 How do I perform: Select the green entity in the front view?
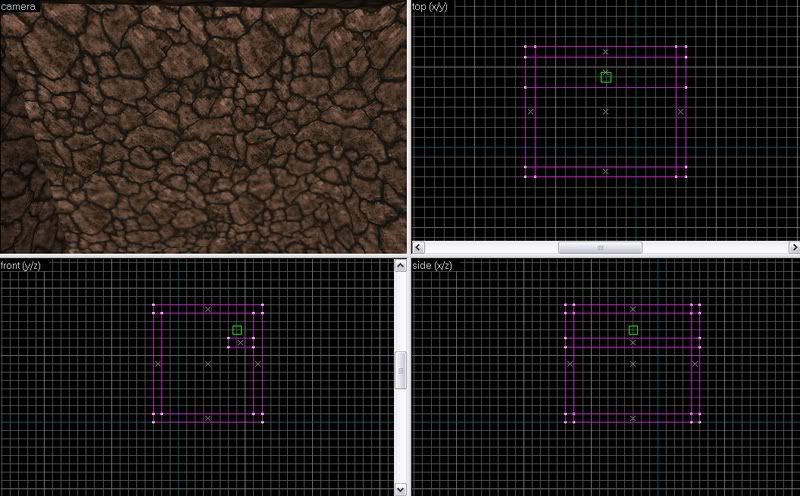pyautogui.click(x=237, y=330)
